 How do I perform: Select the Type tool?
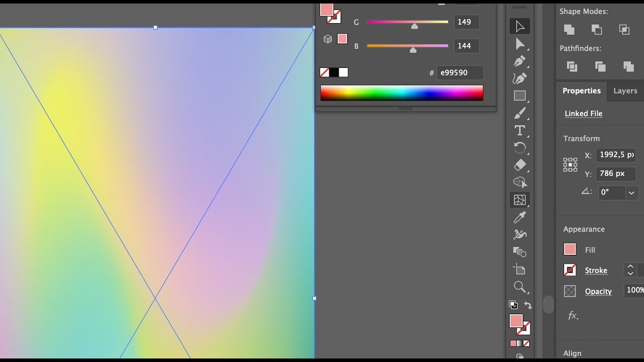point(520,130)
